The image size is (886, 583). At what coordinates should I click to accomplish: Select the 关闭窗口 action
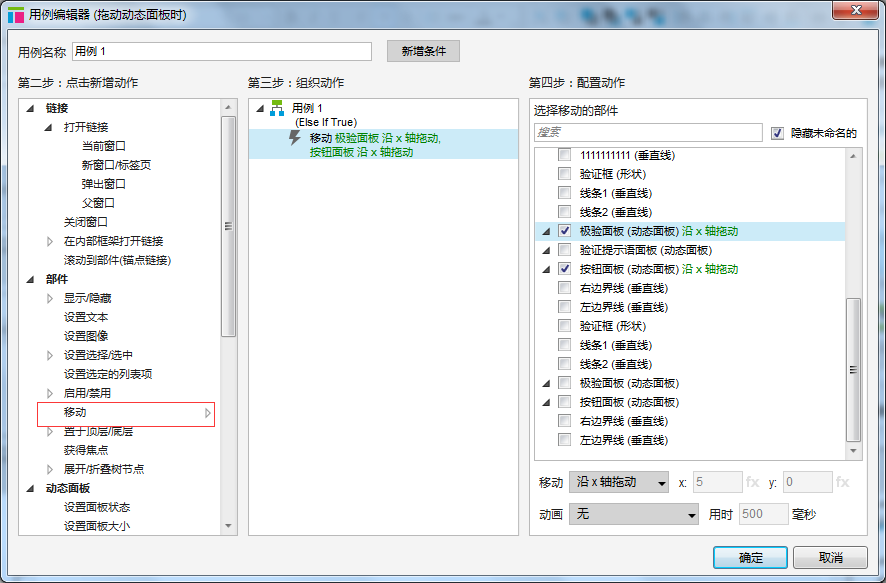point(85,222)
